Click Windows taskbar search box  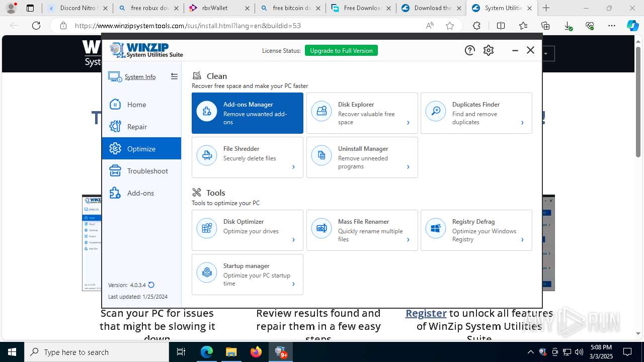[97, 352]
